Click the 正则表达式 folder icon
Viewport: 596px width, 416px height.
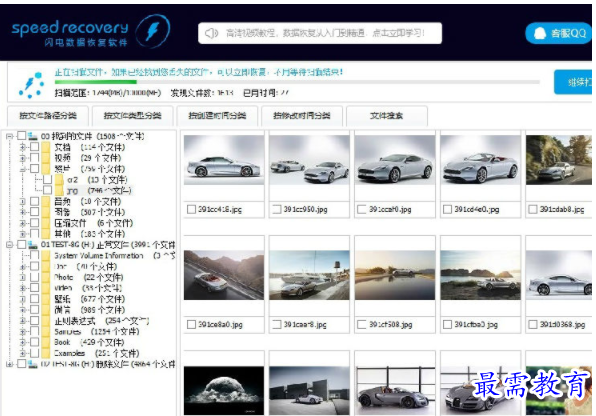[x=46, y=321]
